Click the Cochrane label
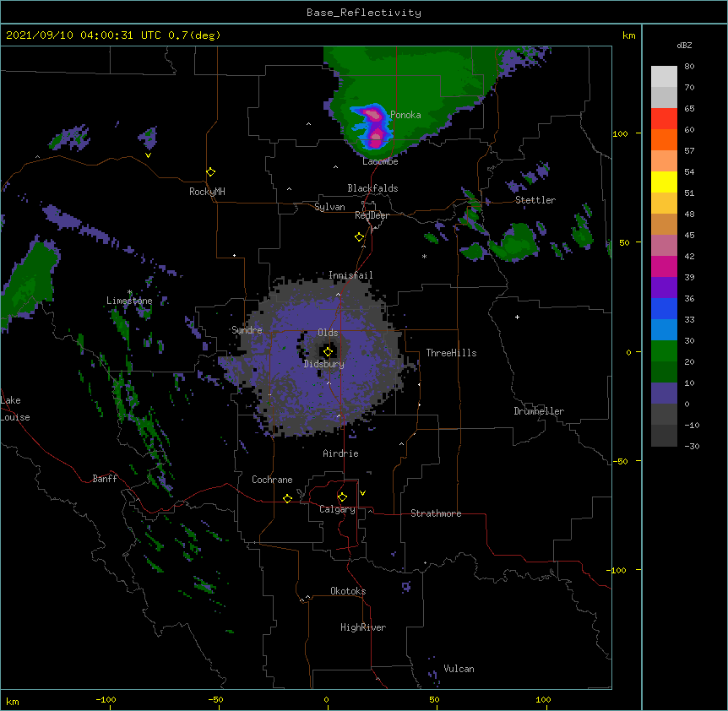The height and width of the screenshot is (711, 728). point(272,480)
